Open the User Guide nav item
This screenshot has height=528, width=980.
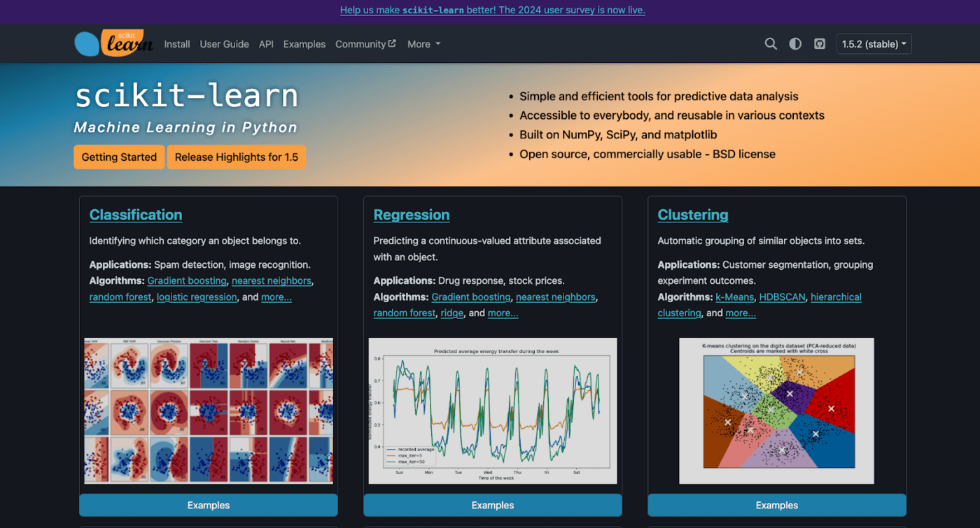[225, 44]
